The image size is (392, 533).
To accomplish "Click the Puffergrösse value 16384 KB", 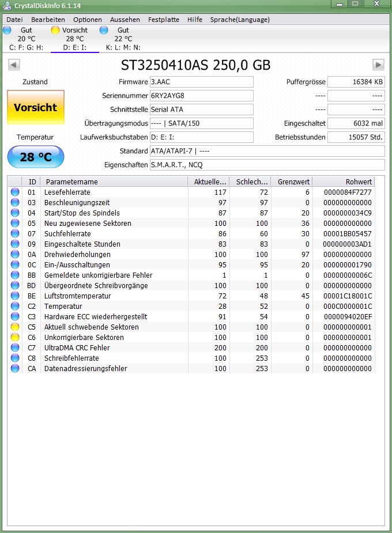I will [x=356, y=82].
